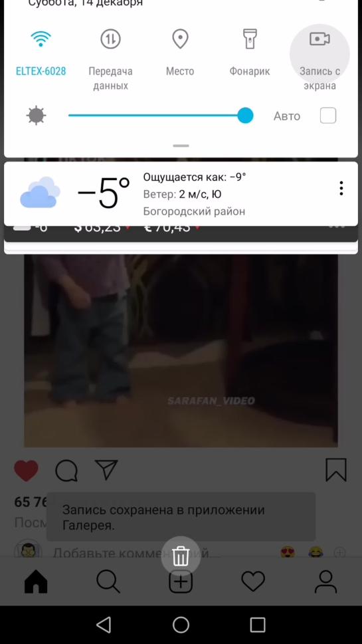Image resolution: width=362 pixels, height=644 pixels.
Task: Open post comments via speech bubble
Action: tap(66, 471)
